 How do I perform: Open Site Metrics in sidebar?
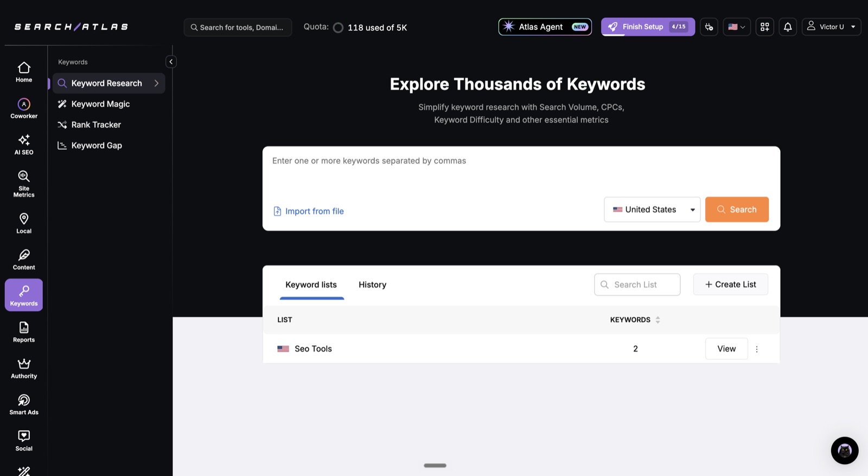24,184
